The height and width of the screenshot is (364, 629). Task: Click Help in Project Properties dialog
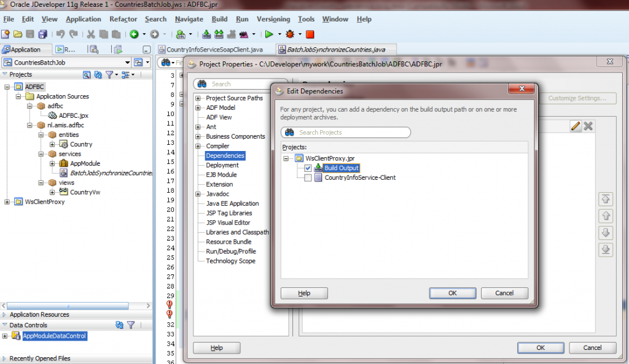(217, 347)
